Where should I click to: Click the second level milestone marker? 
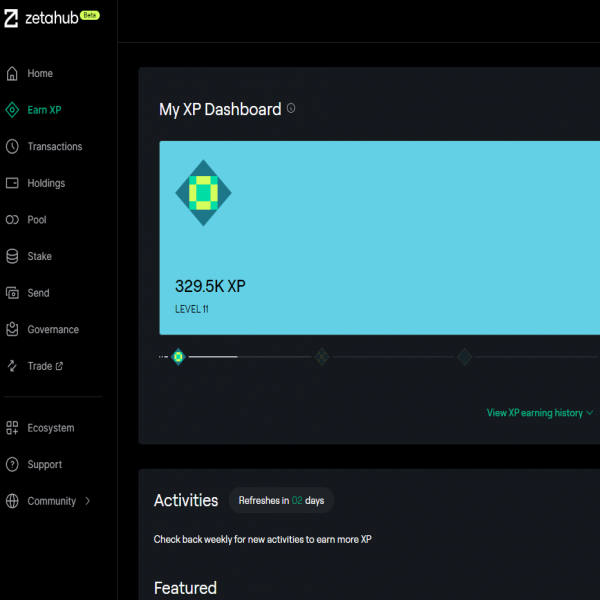point(322,356)
